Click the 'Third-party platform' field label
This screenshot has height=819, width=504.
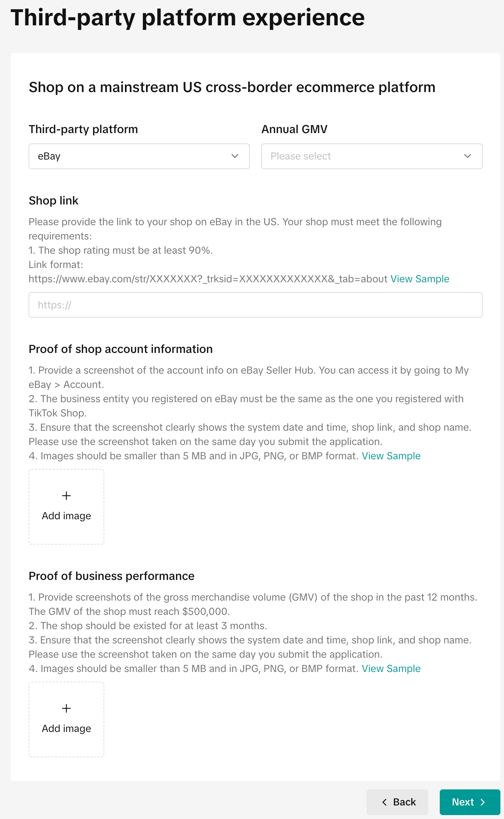pos(83,129)
